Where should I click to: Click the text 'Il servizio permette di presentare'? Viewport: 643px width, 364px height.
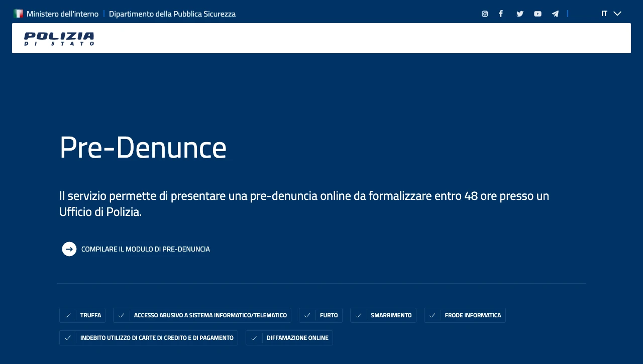pos(142,195)
